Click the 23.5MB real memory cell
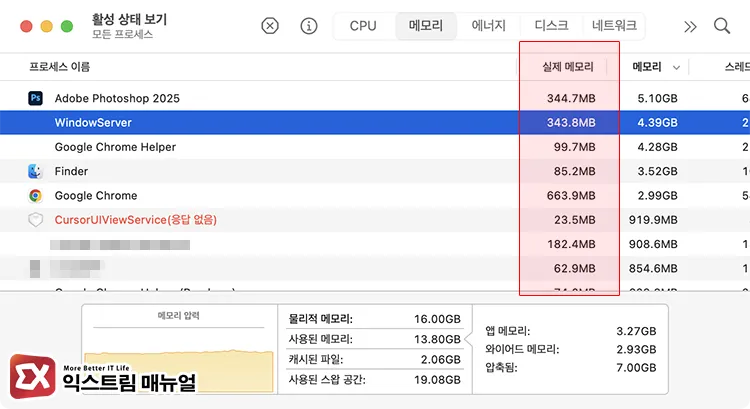Viewport: 750px width, 409px height. pos(574,220)
